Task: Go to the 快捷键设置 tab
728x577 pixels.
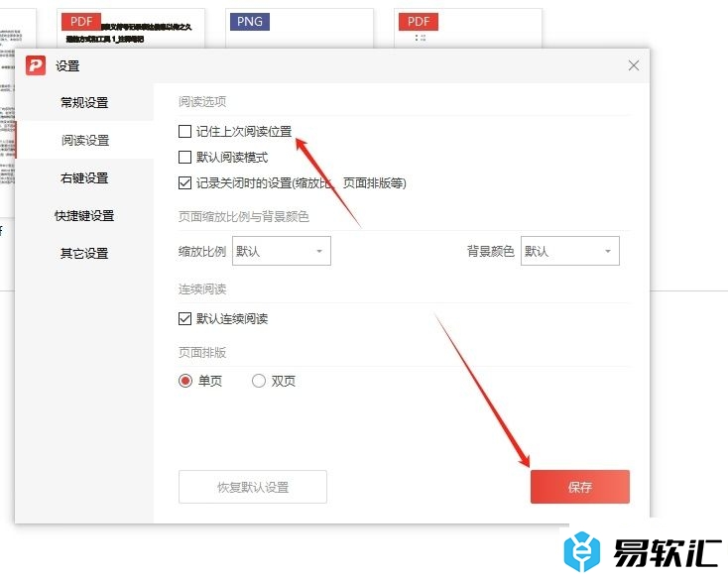Action: point(84,216)
